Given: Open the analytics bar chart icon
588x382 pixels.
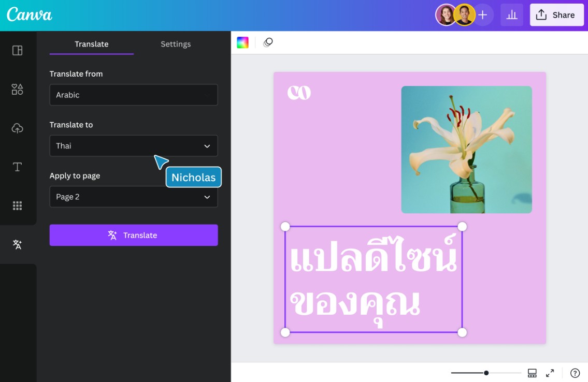Looking at the screenshot, I should 511,15.
